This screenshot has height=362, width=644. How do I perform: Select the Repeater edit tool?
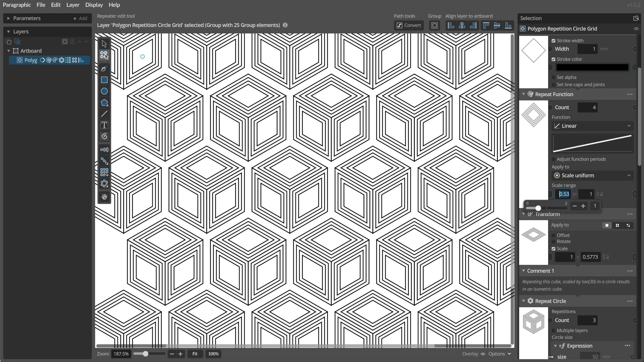pyautogui.click(x=104, y=55)
